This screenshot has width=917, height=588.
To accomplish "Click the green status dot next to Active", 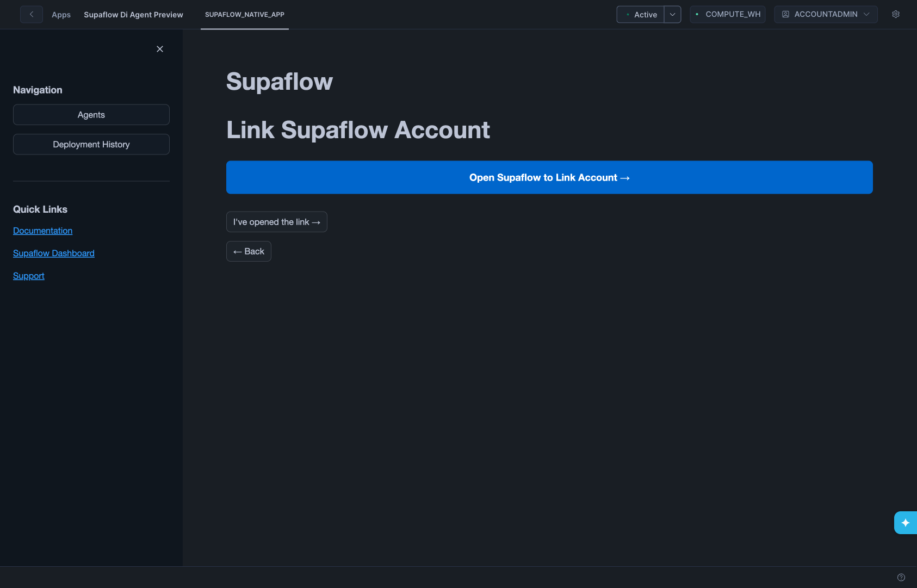I will (x=629, y=15).
